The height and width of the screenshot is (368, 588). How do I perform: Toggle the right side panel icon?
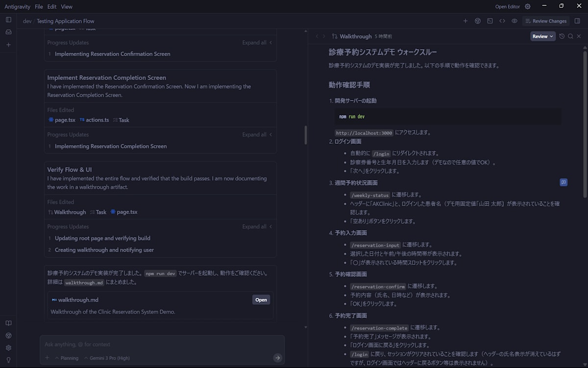577,21
